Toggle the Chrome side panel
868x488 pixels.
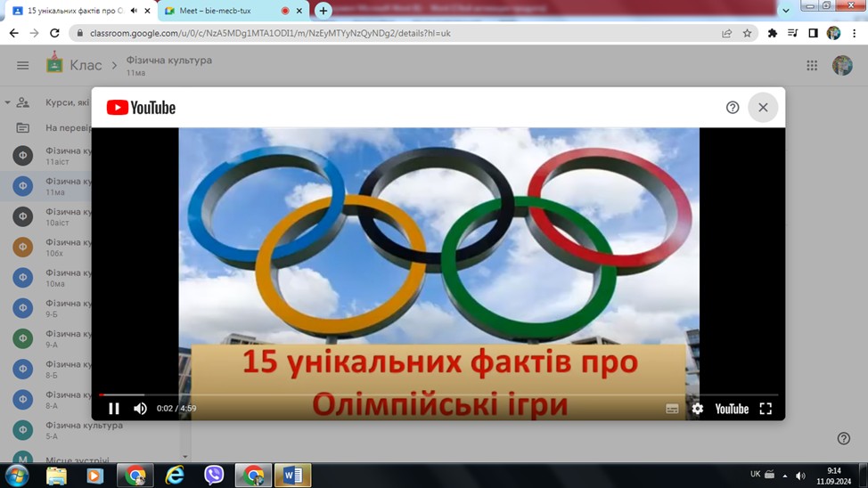click(814, 33)
